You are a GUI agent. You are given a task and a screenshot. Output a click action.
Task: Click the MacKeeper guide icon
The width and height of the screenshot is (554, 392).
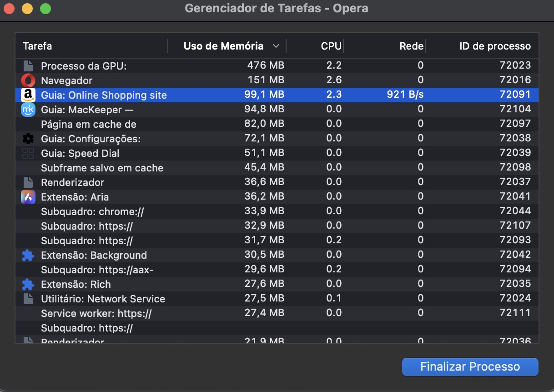pyautogui.click(x=28, y=109)
